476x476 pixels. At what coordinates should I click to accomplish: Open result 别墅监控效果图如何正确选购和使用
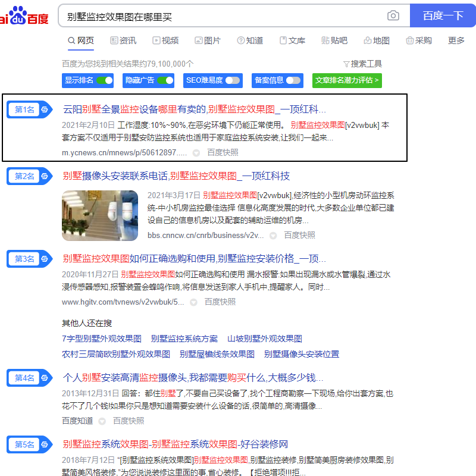[195, 259]
